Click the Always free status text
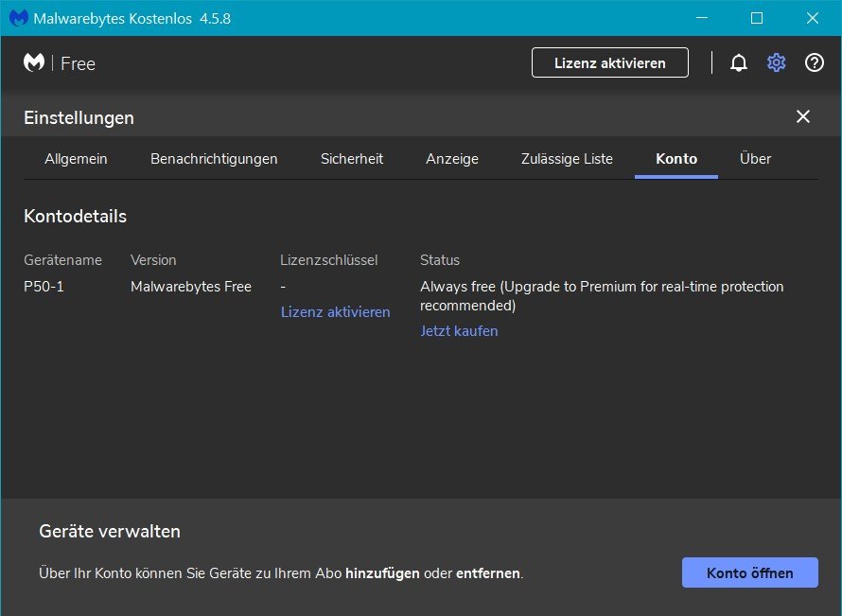842x616 pixels. coord(602,296)
